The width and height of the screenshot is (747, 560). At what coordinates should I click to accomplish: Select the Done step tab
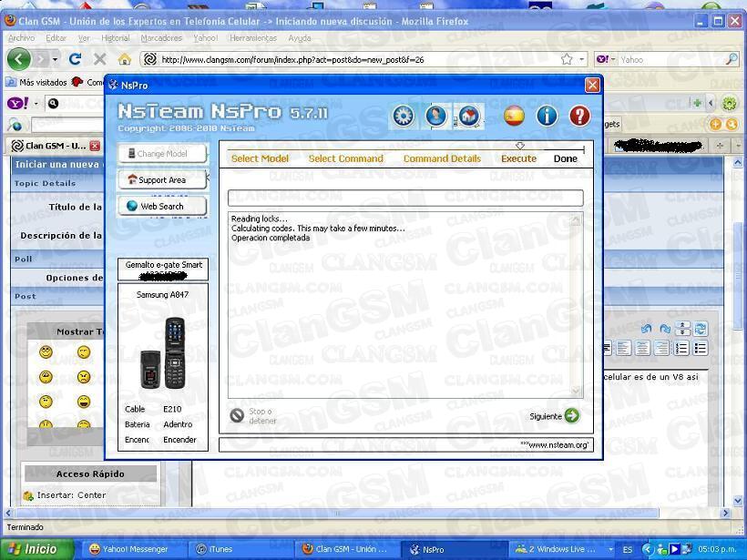tap(566, 158)
